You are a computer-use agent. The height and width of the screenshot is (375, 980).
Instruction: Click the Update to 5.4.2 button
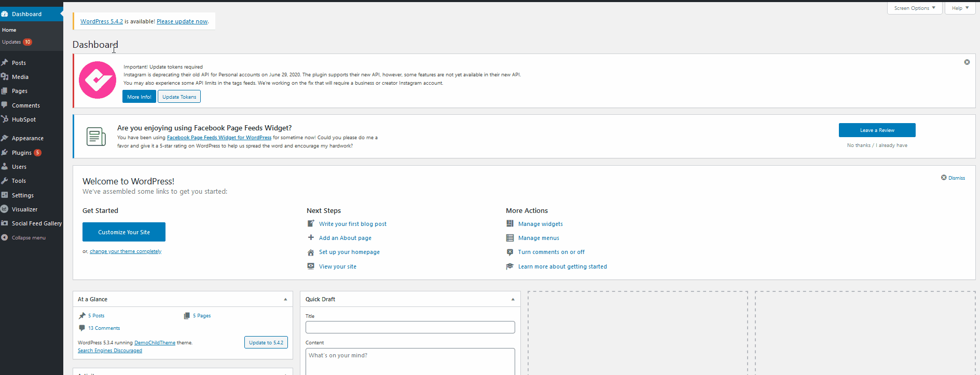pos(266,343)
